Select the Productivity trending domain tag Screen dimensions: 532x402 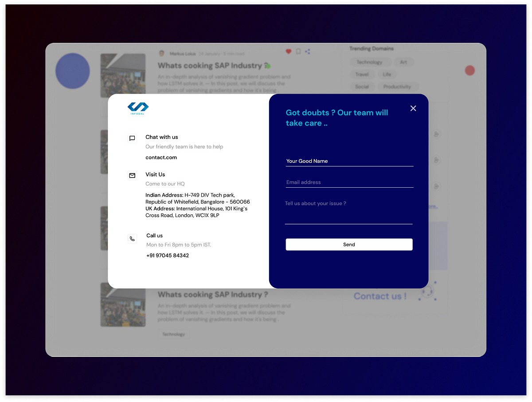pyautogui.click(x=398, y=87)
